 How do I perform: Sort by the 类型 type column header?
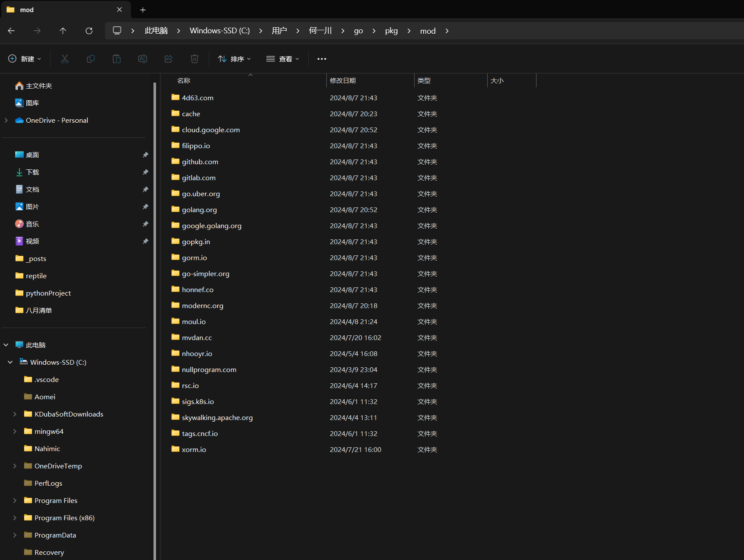point(450,80)
